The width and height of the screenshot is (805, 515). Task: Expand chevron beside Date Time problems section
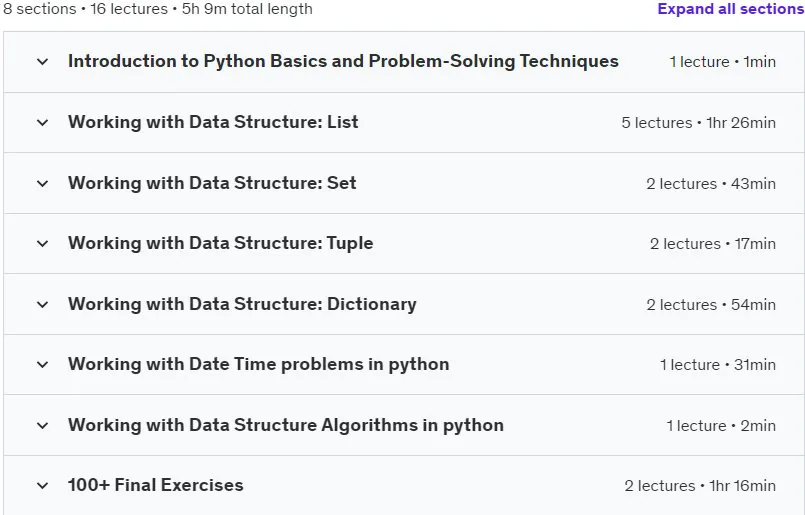[x=43, y=365]
